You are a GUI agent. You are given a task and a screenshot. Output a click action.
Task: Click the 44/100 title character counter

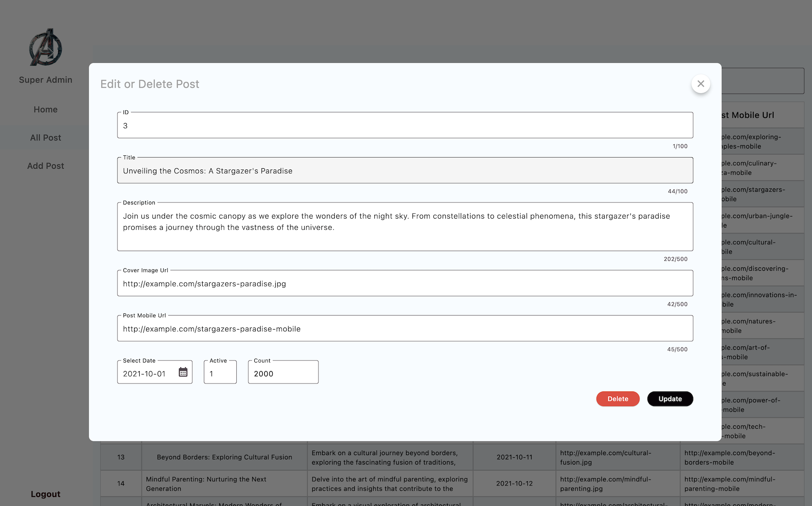click(x=677, y=191)
